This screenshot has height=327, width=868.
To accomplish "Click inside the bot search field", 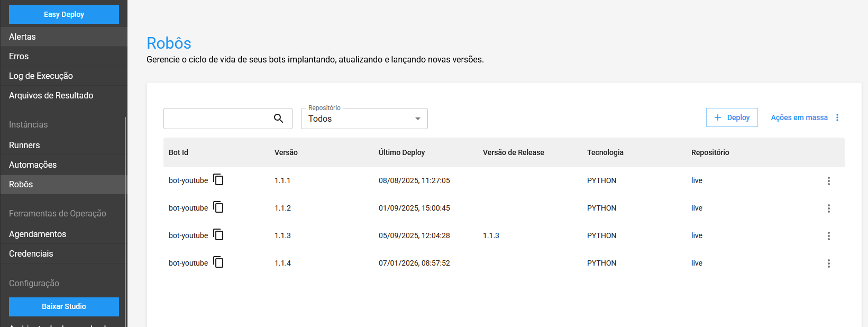I will pos(217,119).
